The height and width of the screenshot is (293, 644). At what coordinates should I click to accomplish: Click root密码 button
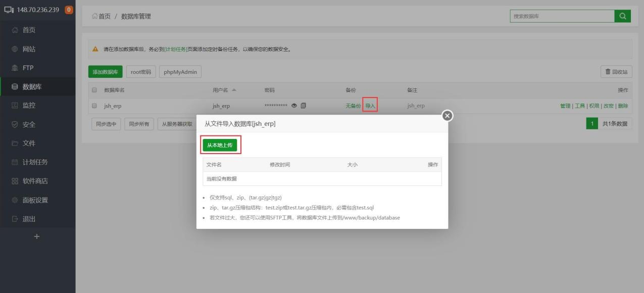coord(141,72)
